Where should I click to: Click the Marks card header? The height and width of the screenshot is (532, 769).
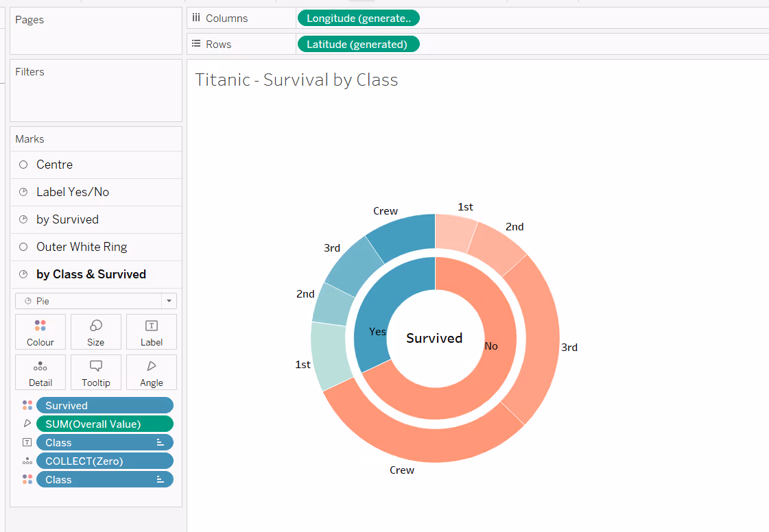(x=96, y=139)
